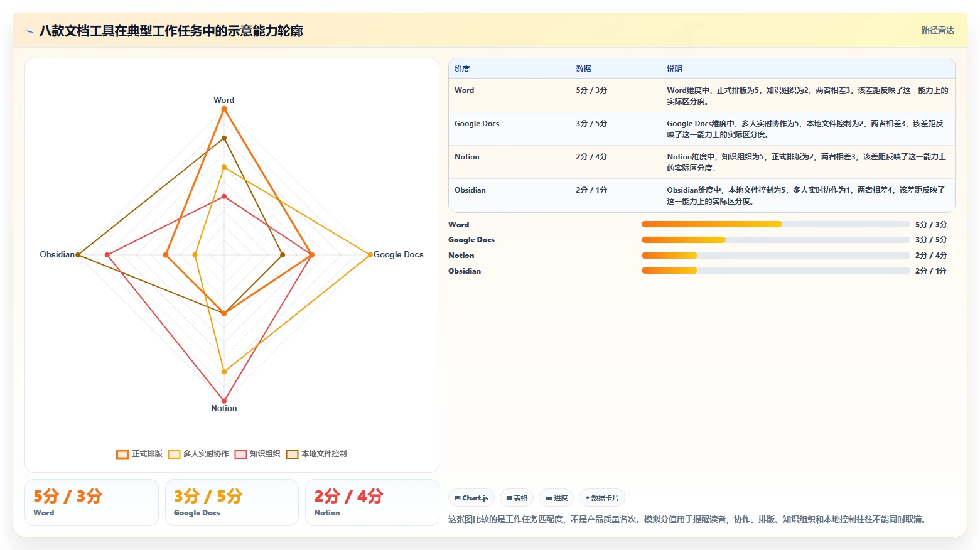980x550 pixels.
Task: Click the Word label beside the progress bar
Action: [x=459, y=224]
